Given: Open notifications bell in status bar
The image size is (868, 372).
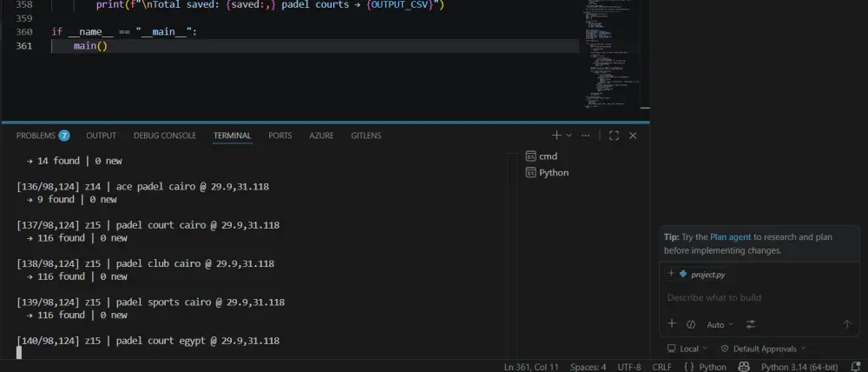Looking at the screenshot, I should click(855, 367).
